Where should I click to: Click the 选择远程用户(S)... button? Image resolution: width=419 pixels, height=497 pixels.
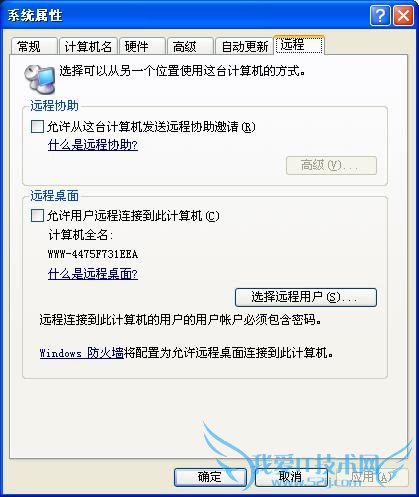pos(306,297)
